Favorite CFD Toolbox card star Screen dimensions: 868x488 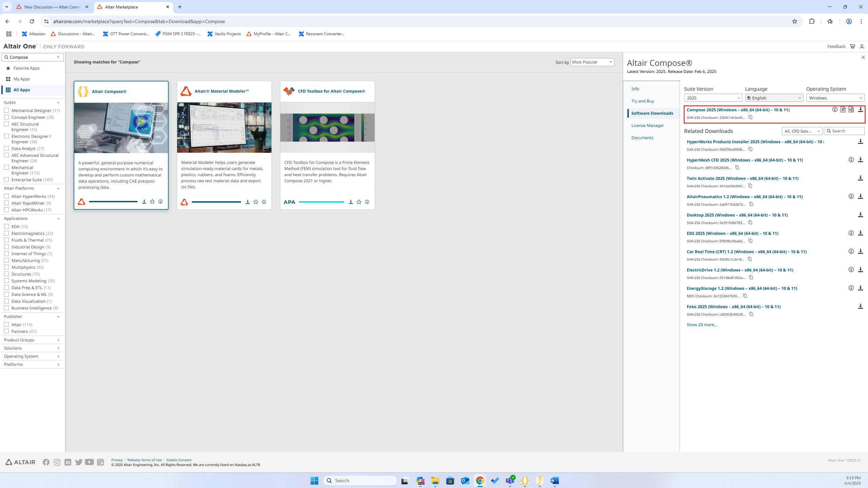(359, 202)
